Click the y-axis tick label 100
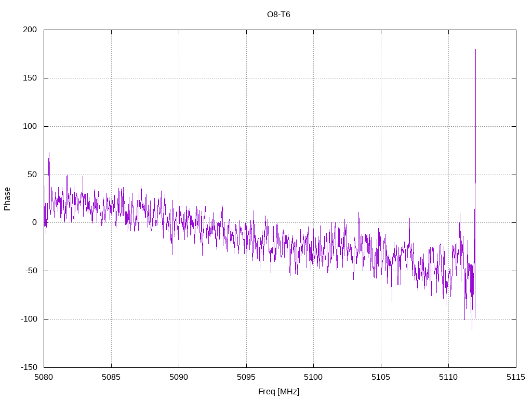Viewport: 532px width, 399px height. point(30,126)
